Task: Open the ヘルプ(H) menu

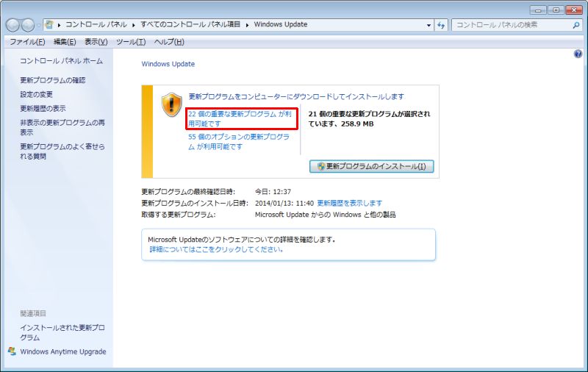Action: click(x=169, y=42)
